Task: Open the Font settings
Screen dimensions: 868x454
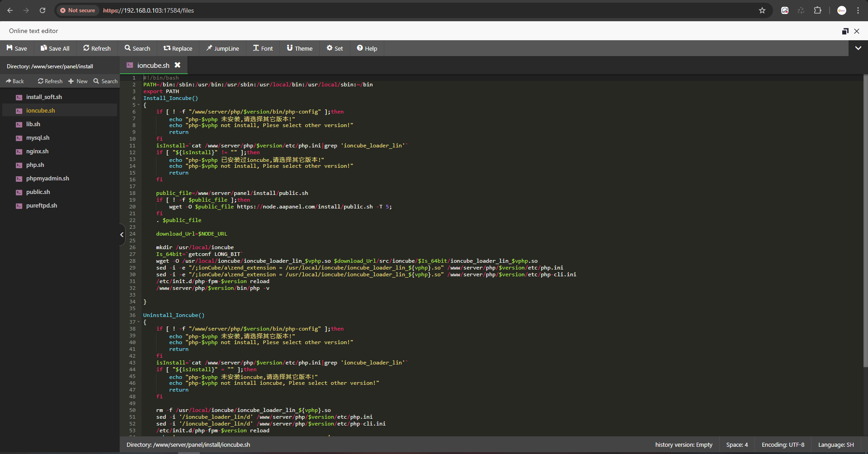Action: point(263,48)
